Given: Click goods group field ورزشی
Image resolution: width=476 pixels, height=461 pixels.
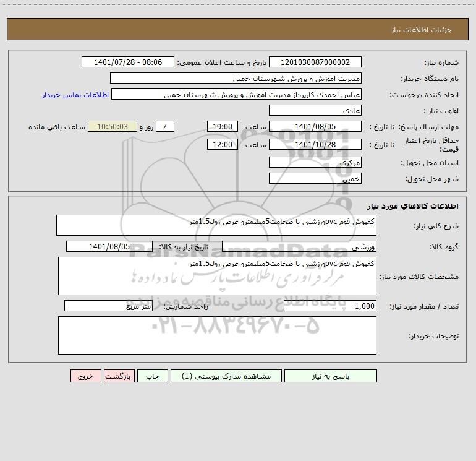Looking at the screenshot, I should 299,246.
